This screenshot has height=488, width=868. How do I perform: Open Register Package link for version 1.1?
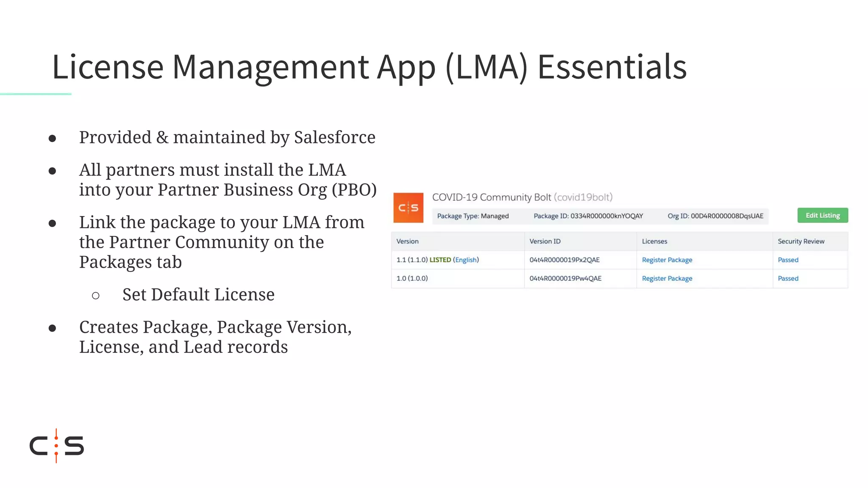coord(667,260)
